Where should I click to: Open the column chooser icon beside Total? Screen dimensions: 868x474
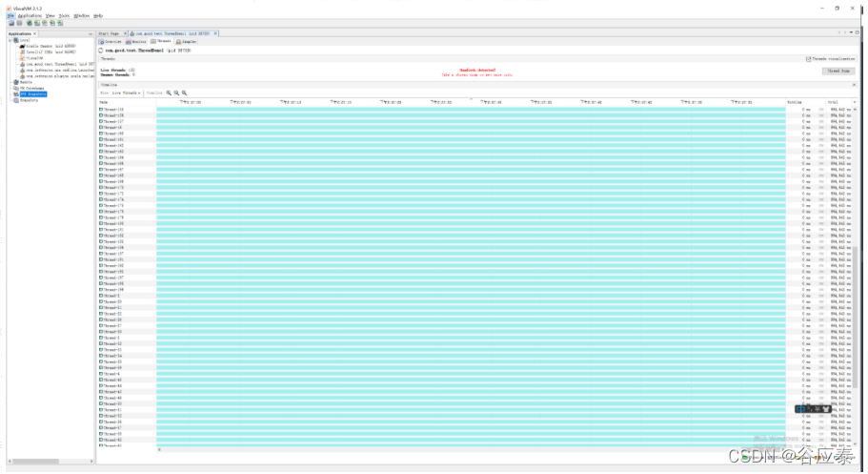tap(855, 103)
